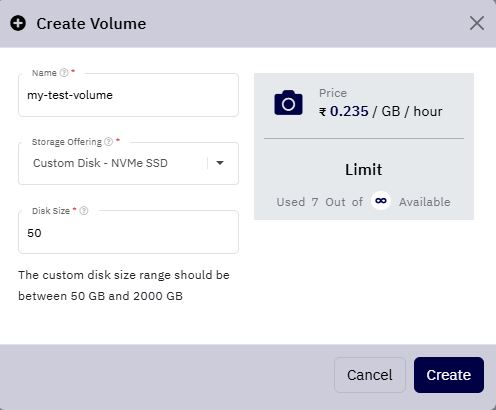Viewport: 496px width, 410px height.
Task: Focus the Disk Size field showing 50
Action: point(128,232)
